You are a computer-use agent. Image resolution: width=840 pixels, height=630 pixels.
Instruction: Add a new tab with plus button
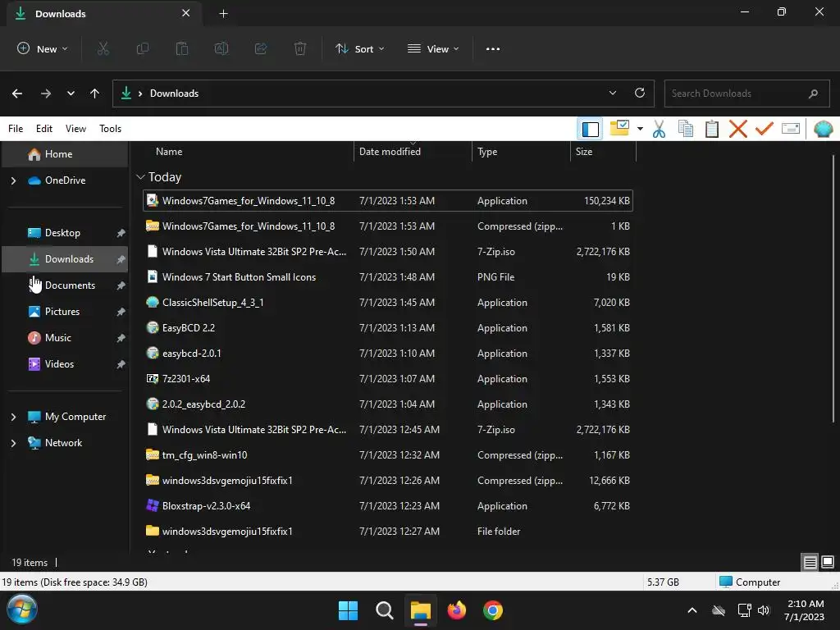click(x=223, y=14)
